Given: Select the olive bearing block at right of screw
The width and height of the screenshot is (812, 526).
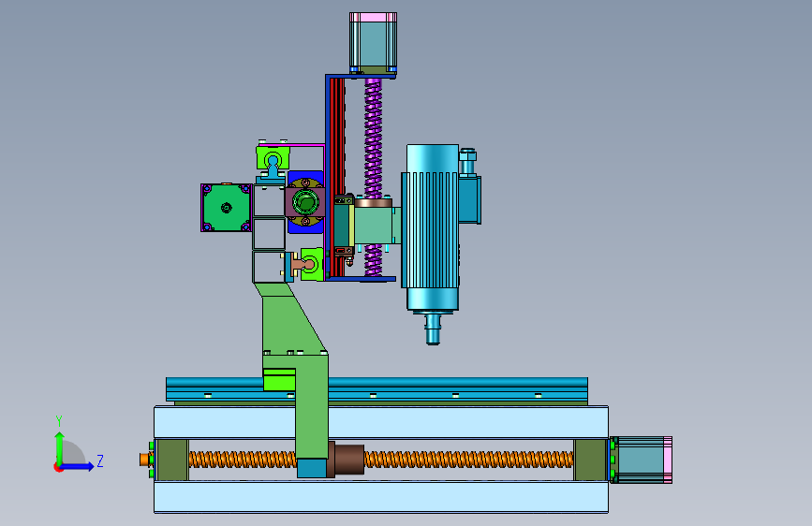Looking at the screenshot, I should 590,460.
